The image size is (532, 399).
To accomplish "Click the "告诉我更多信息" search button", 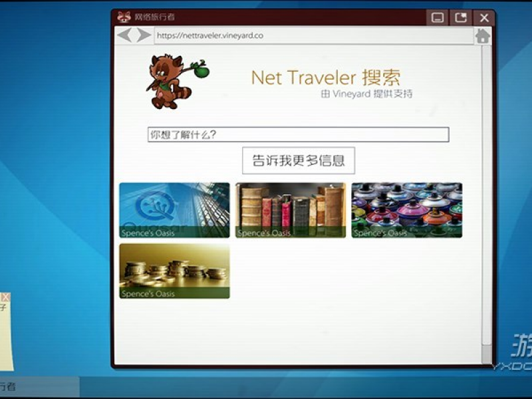I will point(299,160).
